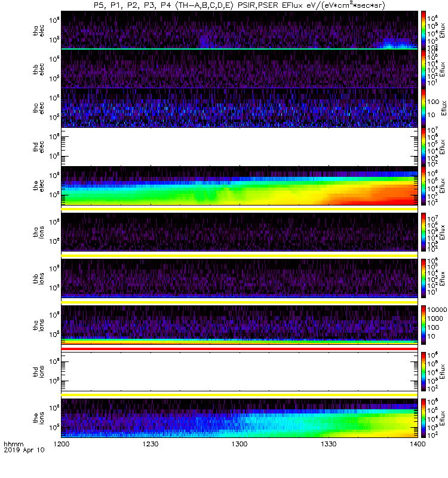
Task: Click the thb ions color scale bar
Action: pos(424,278)
